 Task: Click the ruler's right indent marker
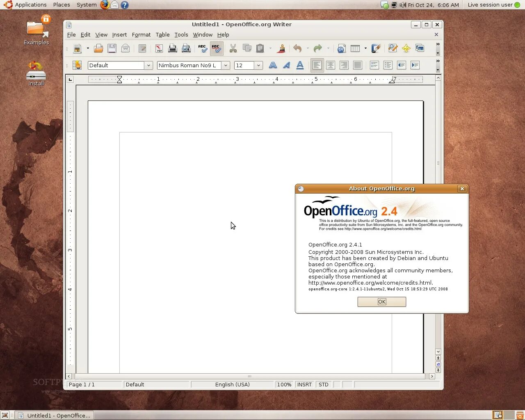coord(392,81)
